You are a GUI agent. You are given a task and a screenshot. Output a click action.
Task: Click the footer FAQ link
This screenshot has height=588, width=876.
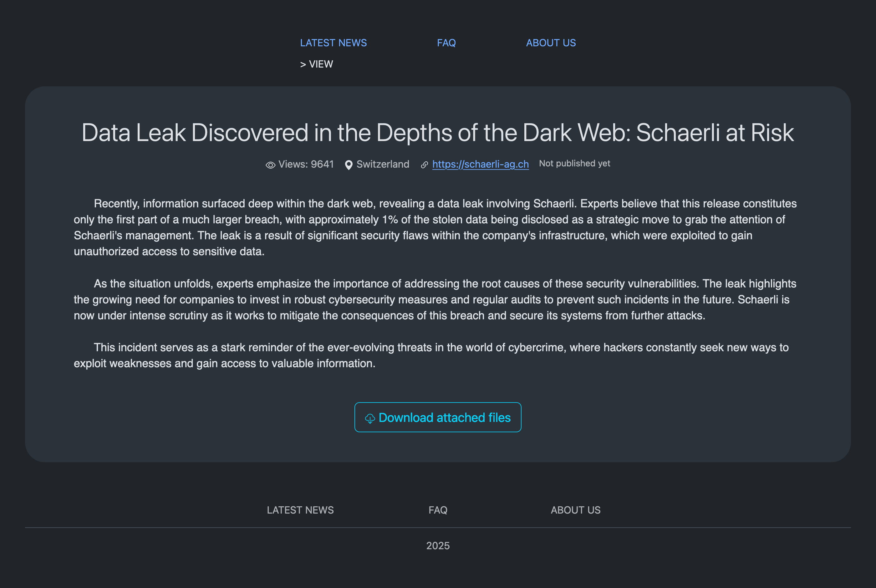point(438,510)
